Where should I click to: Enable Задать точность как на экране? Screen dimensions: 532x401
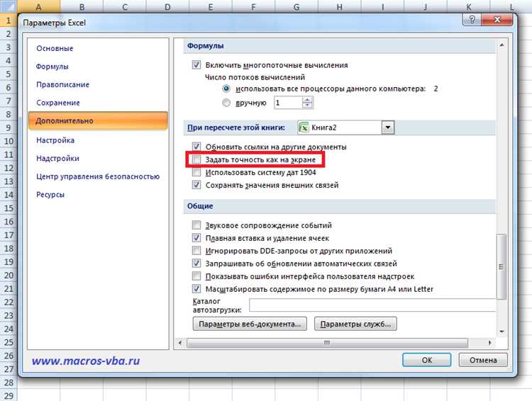[x=196, y=159]
